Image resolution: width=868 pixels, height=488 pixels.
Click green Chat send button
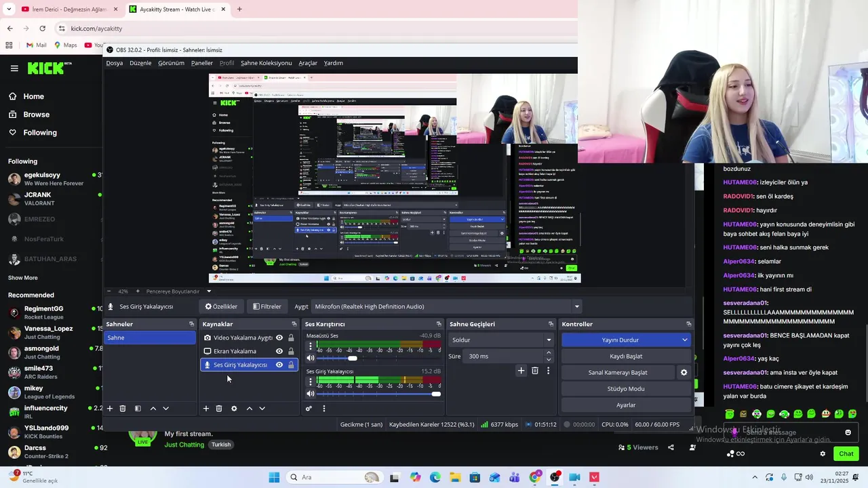click(x=846, y=454)
